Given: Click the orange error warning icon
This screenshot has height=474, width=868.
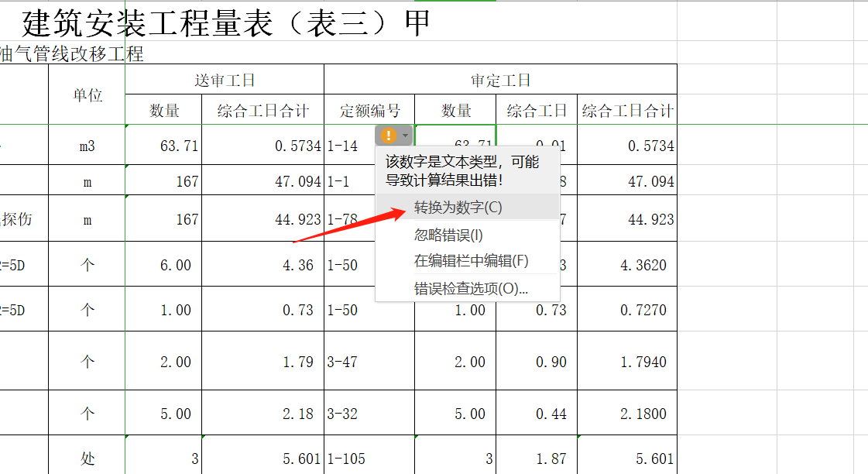Looking at the screenshot, I should coord(388,136).
